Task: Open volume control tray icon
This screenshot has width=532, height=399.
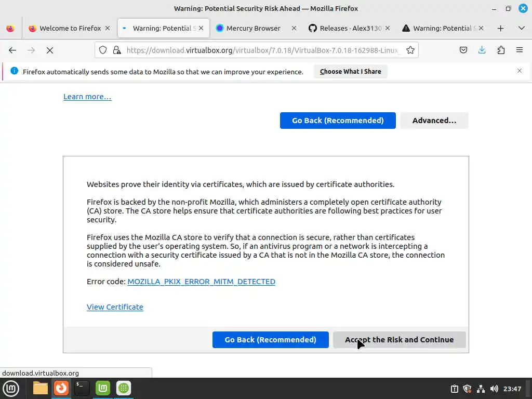Action: point(494,389)
